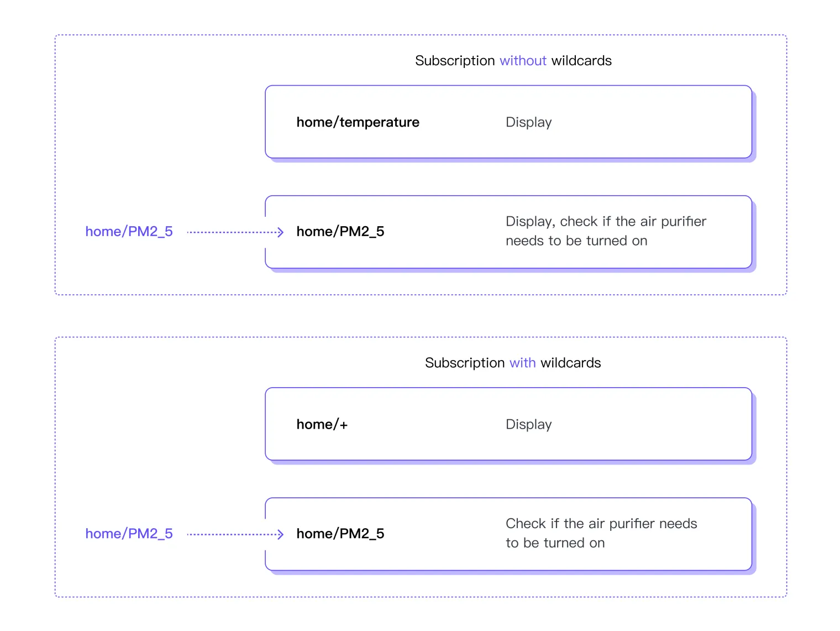This screenshot has height=631, width=840.
Task: Click black home/PM2_5 topic text in the without-wildcards section
Action: [340, 232]
